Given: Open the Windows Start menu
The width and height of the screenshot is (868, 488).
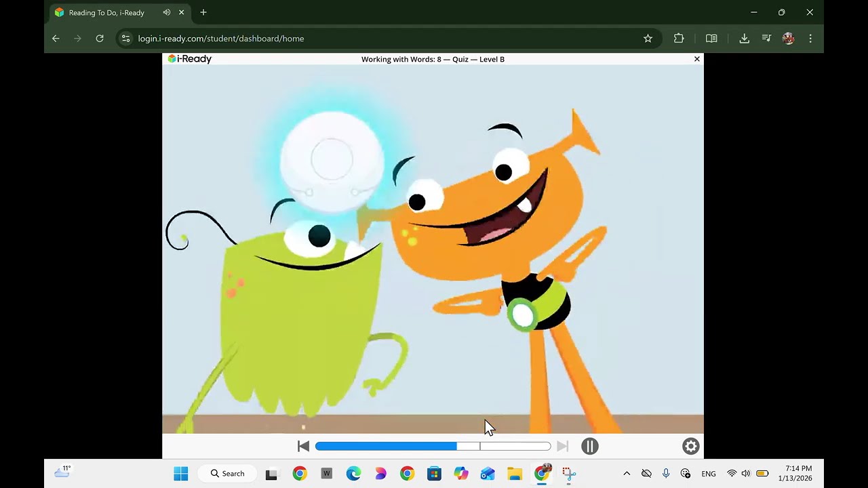Looking at the screenshot, I should click(x=181, y=474).
